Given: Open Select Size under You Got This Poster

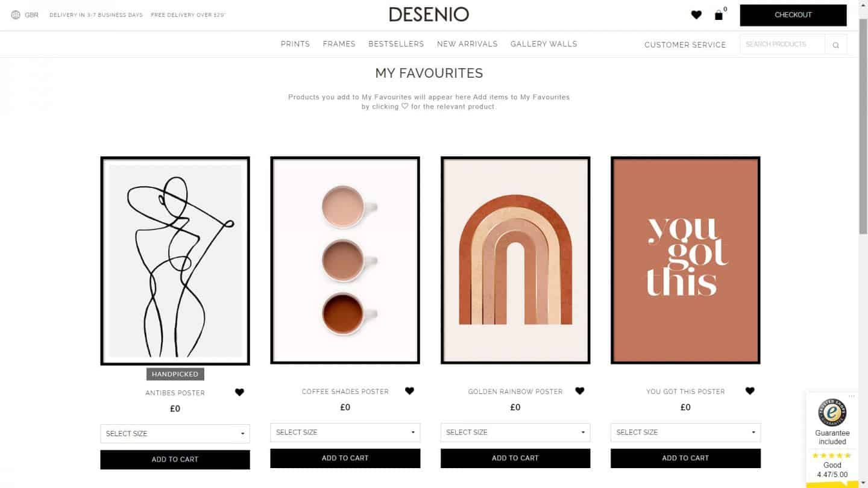Looking at the screenshot, I should point(685,433).
